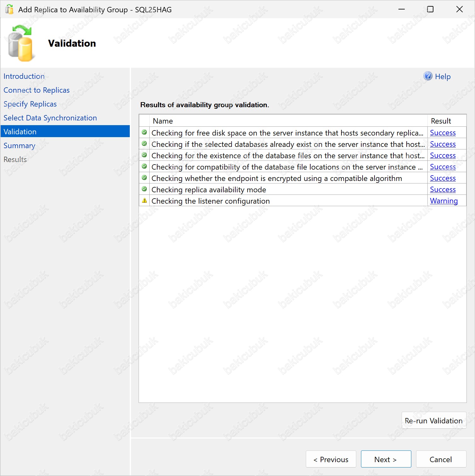Click green check icon for endpoint encryption check

144,178
